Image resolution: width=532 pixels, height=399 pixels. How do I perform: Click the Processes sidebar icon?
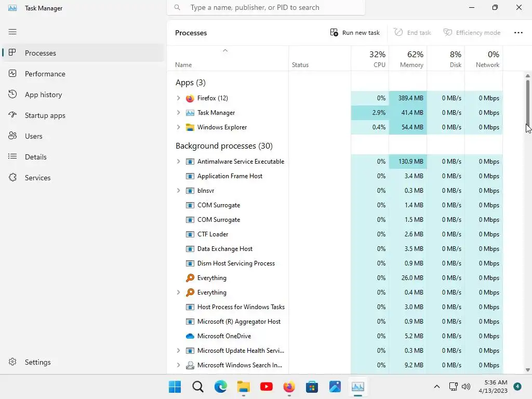point(12,52)
